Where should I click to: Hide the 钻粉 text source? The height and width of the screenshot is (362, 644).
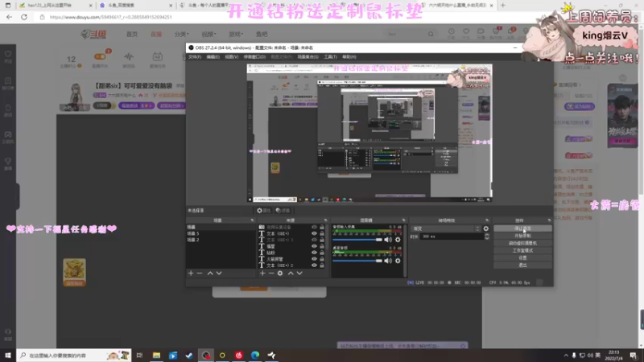pyautogui.click(x=314, y=253)
